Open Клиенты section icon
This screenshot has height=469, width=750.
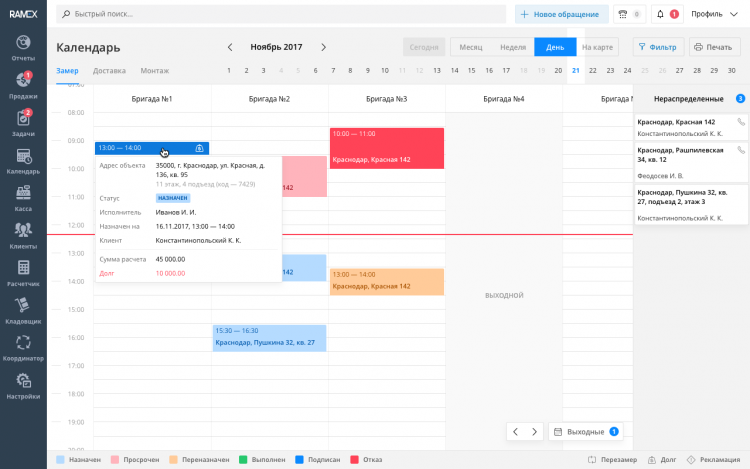pos(23,234)
